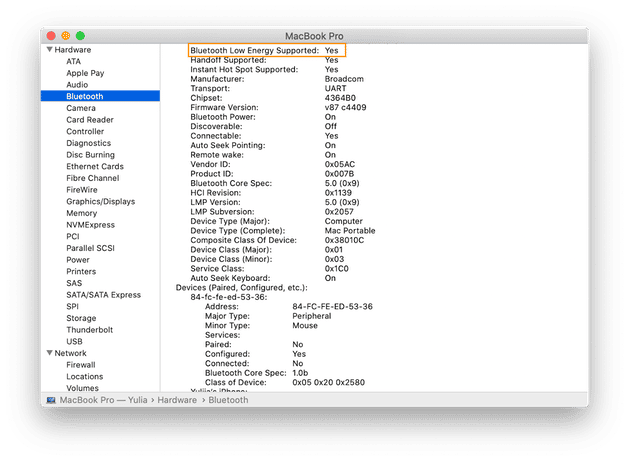Image resolution: width=630 pixels, height=461 pixels.
Task: Select the Transport value 'UART'
Action: (x=335, y=88)
